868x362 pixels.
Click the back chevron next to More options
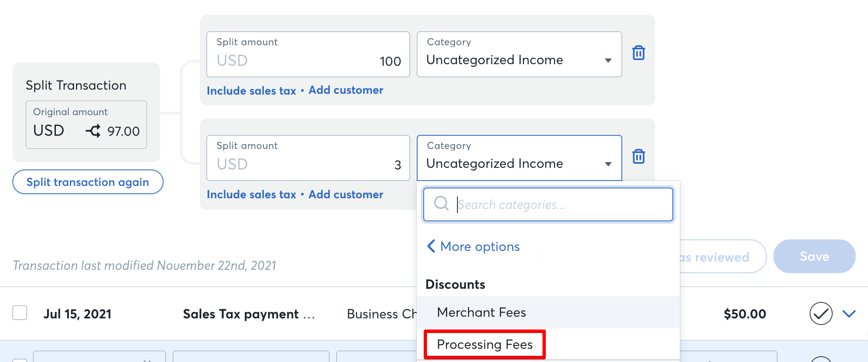431,246
